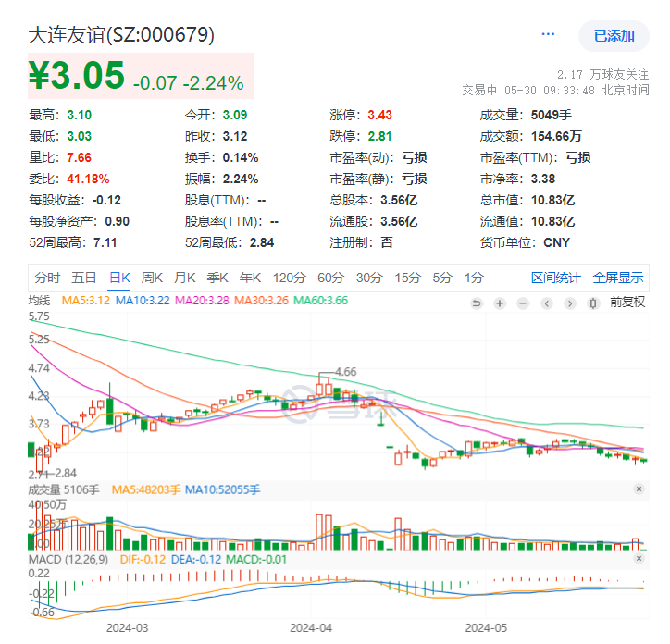Zoom out the chart with minus icon
Screen dimensions: 670x644
(523, 303)
